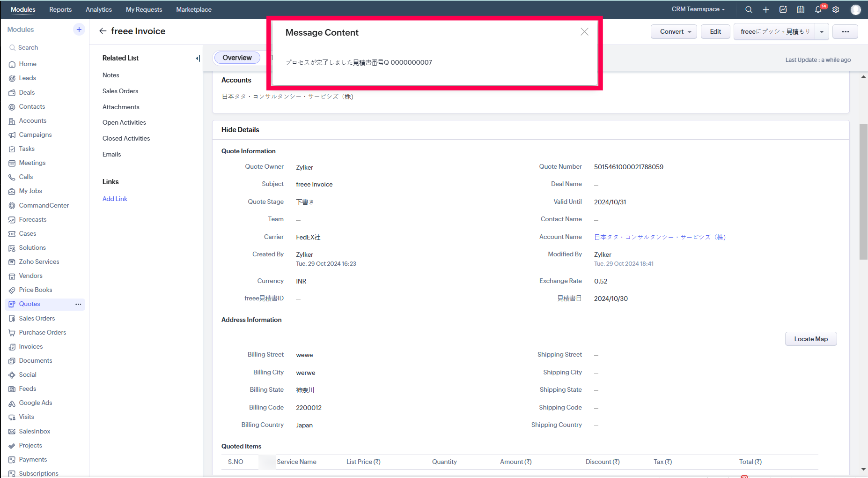
Task: Collapse quote details via Hide Details
Action: (x=240, y=130)
